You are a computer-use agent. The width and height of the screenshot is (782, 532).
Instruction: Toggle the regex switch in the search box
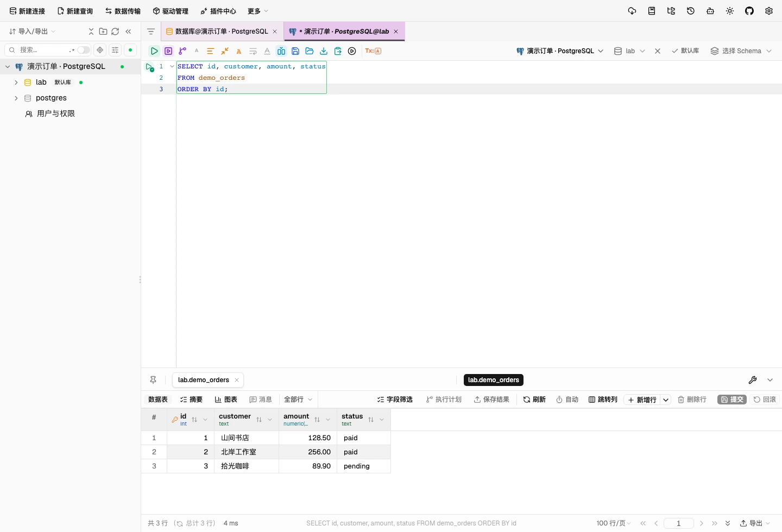coord(83,50)
